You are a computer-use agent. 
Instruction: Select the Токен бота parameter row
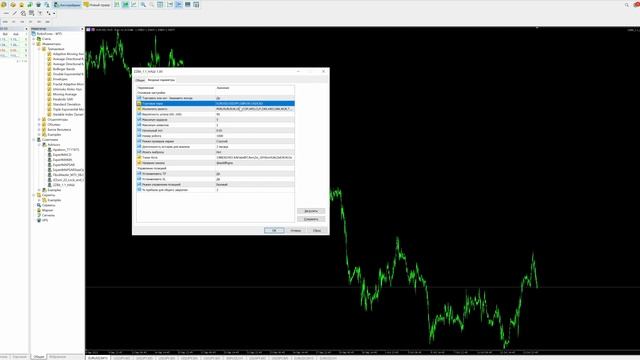click(215, 158)
